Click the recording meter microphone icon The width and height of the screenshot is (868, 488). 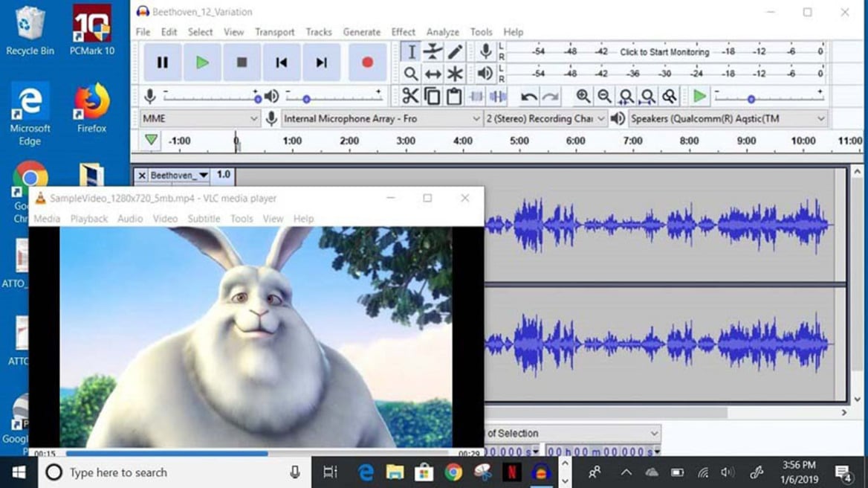point(485,51)
